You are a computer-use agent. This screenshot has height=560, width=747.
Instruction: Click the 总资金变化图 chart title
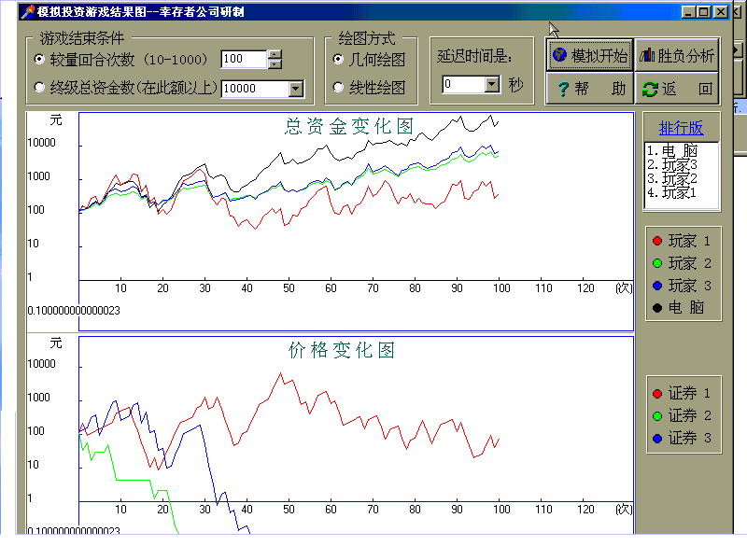click(x=349, y=126)
